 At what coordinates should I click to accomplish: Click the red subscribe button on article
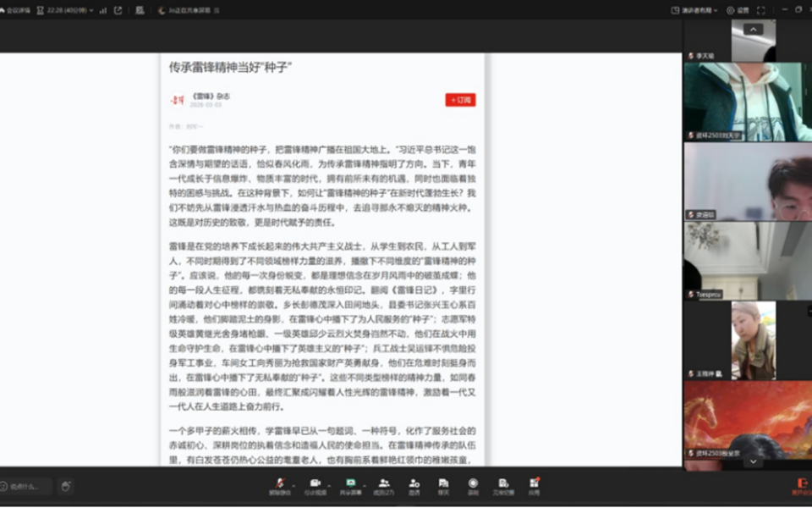click(460, 100)
